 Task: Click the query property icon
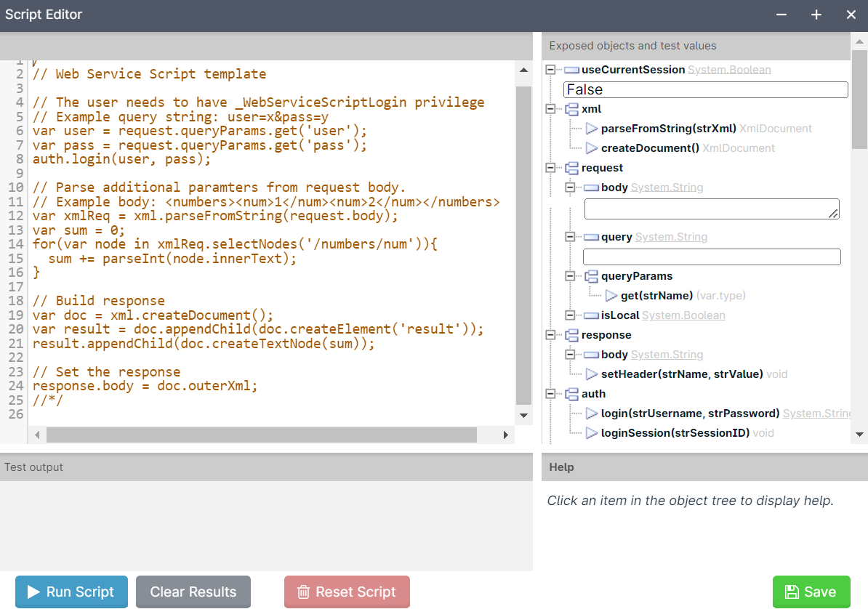point(591,237)
